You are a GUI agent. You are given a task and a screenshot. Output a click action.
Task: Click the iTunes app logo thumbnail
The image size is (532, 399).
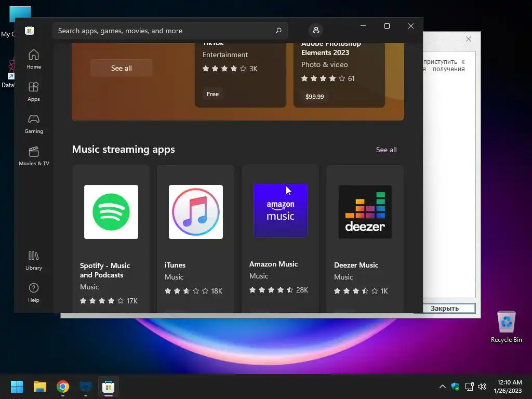[x=196, y=212]
